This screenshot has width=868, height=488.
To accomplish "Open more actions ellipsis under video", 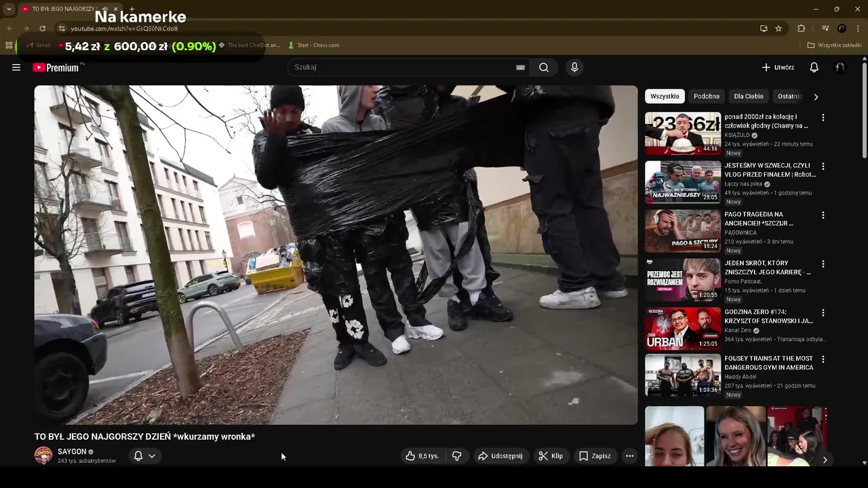I will pos(629,456).
